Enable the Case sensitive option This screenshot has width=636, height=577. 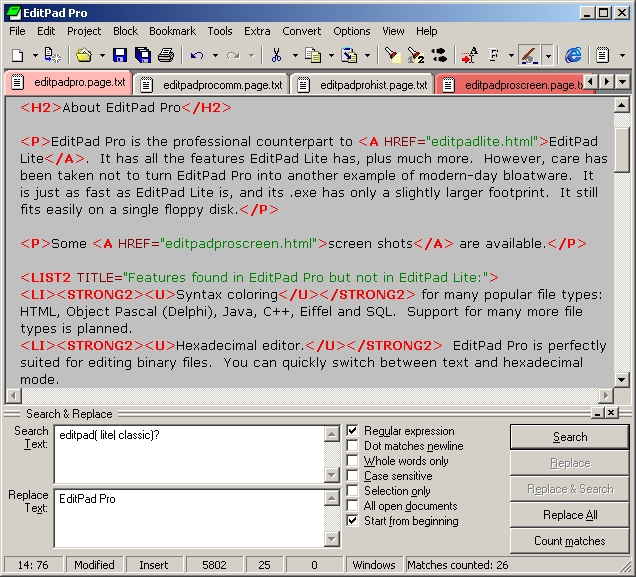[x=352, y=476]
